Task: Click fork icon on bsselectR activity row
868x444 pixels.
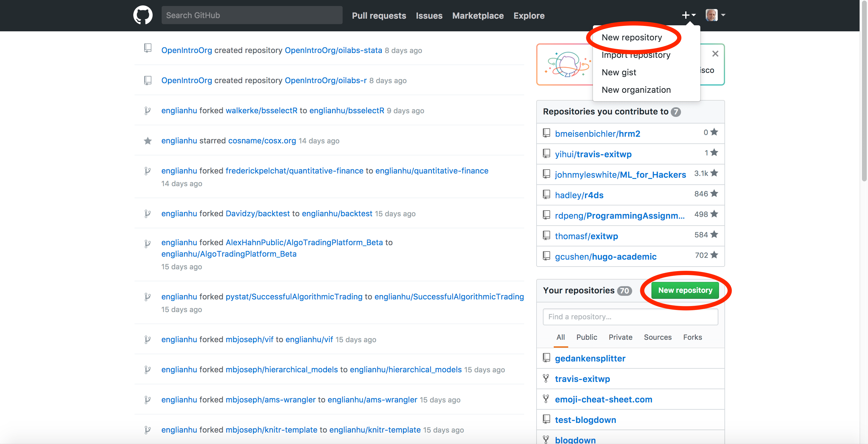Action: click(147, 111)
